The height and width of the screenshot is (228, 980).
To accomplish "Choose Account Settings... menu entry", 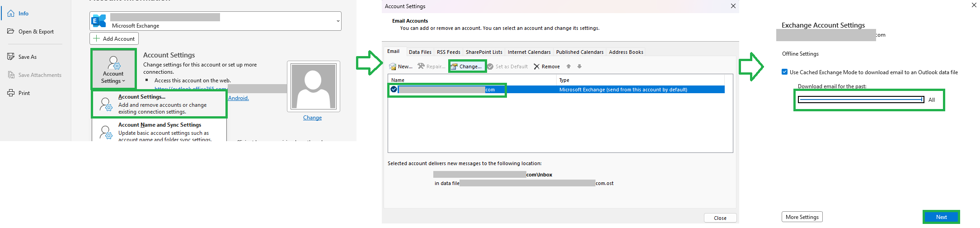I will pyautogui.click(x=159, y=104).
